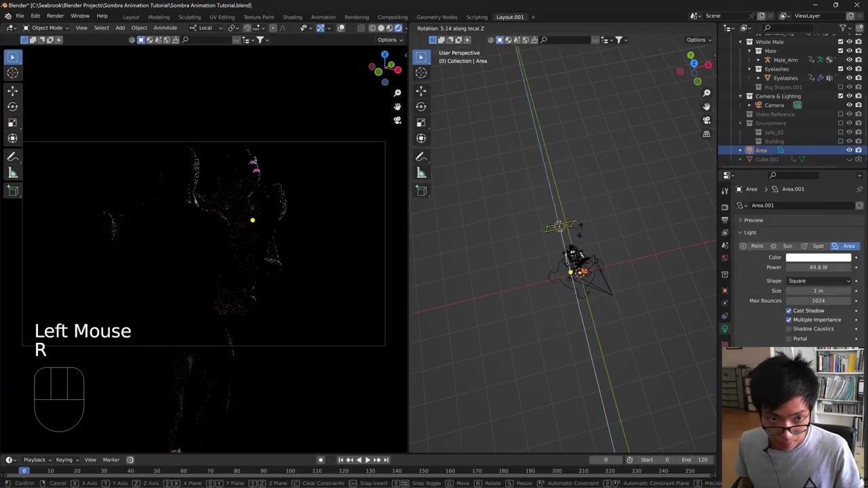Expand the Preview panel
Screen dimensions: 868x488
(753, 220)
